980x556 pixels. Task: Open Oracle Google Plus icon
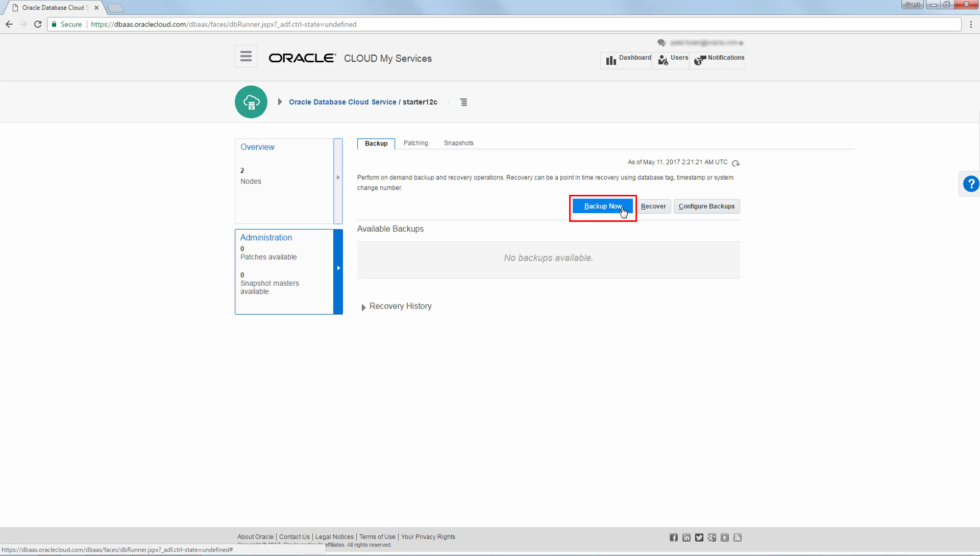coord(712,538)
